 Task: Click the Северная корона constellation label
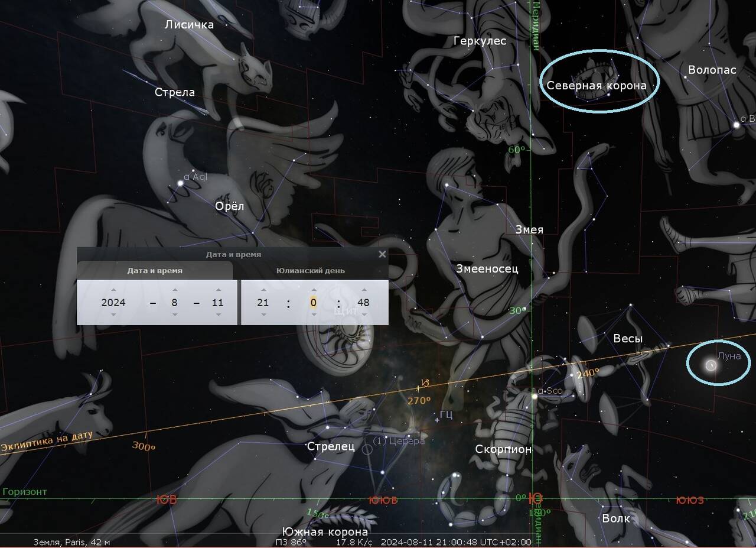point(597,86)
